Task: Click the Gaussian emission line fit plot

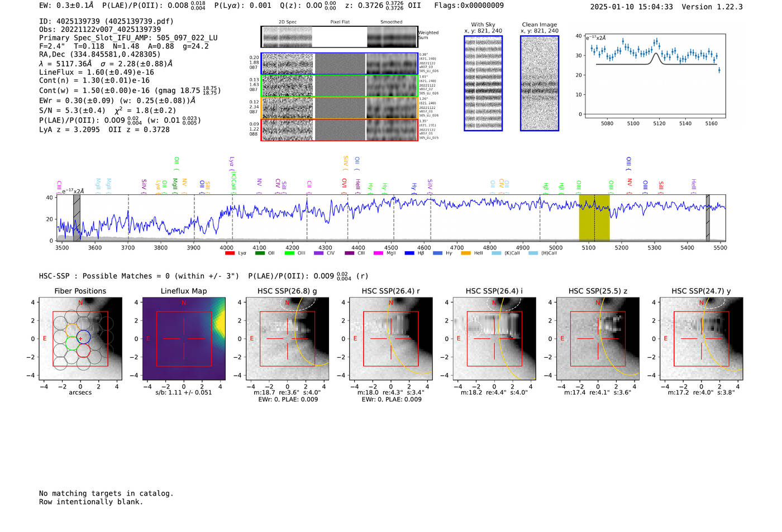Action: tap(655, 75)
